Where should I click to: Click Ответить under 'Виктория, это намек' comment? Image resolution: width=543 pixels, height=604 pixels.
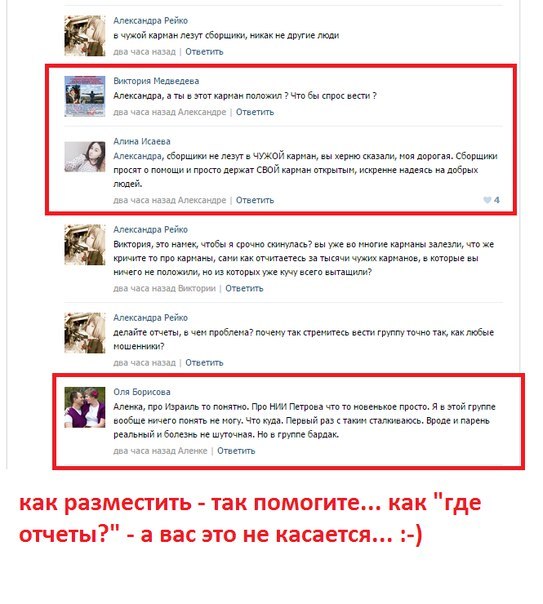(x=244, y=288)
